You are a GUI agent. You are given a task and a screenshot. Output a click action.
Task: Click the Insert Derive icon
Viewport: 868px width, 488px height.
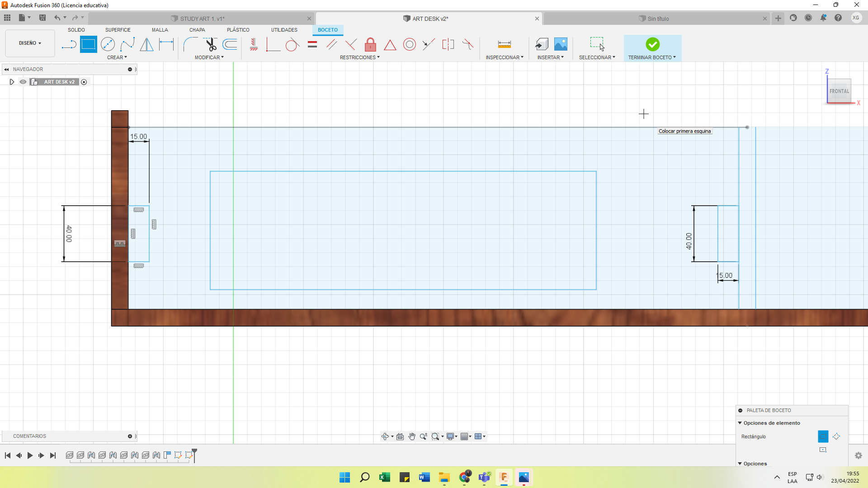tap(542, 44)
